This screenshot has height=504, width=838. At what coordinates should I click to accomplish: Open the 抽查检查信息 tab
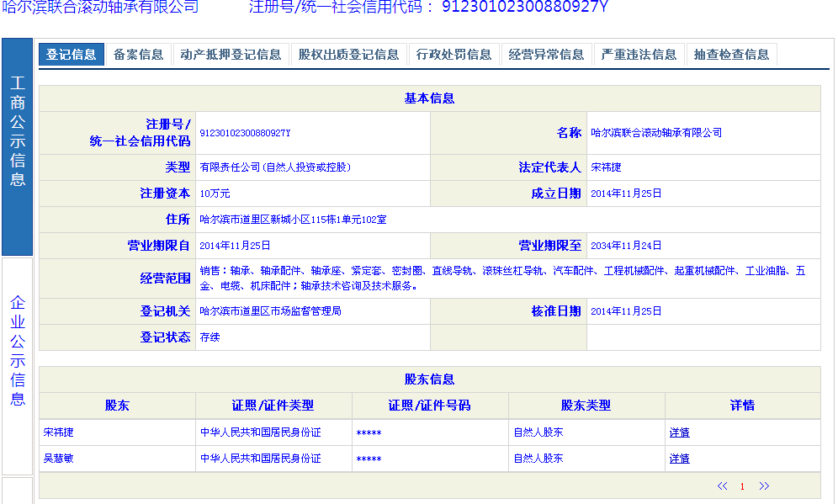tap(731, 55)
